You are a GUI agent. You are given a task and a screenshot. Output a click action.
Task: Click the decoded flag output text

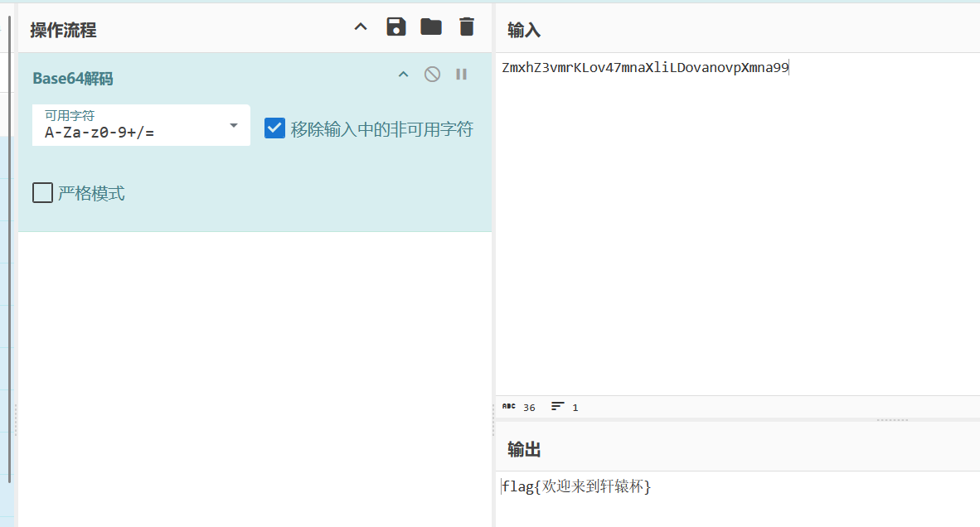577,487
